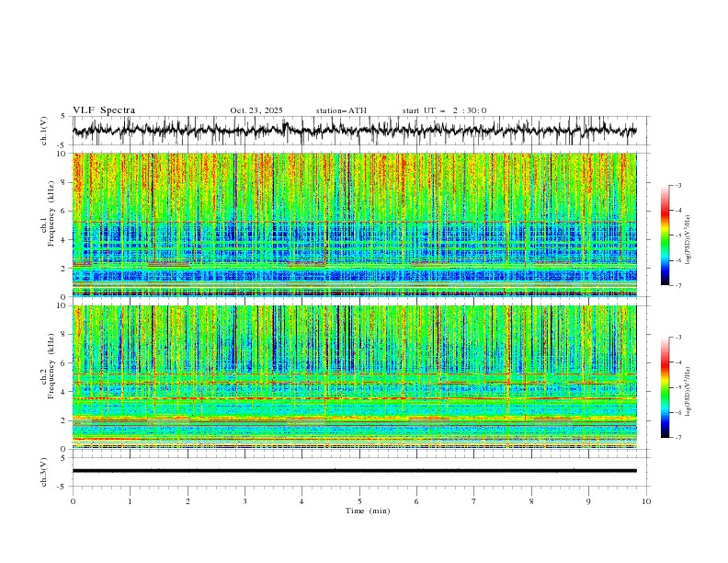Click the time axis tick label "6"
Image resolution: width=728 pixels, height=563 pixels.
pos(416,501)
